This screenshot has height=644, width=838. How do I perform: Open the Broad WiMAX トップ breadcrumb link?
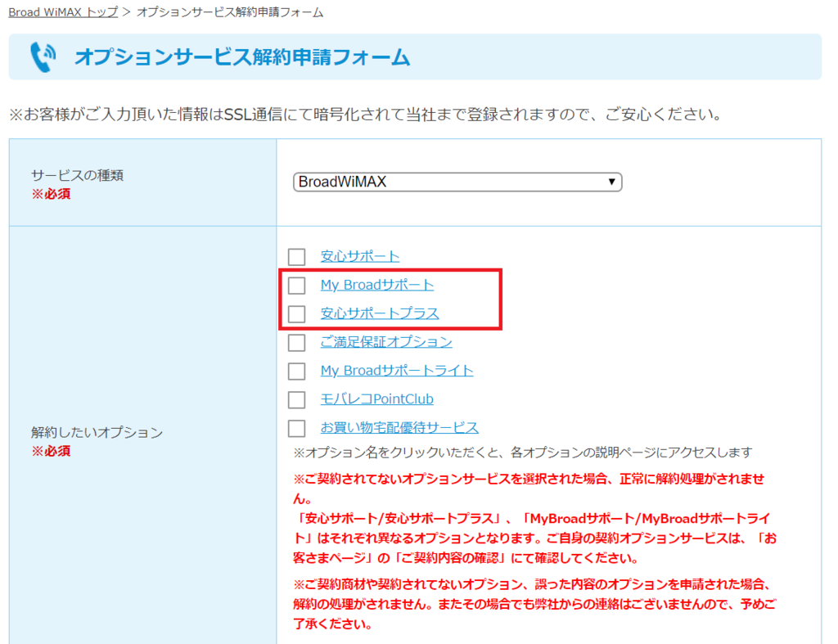(x=63, y=12)
